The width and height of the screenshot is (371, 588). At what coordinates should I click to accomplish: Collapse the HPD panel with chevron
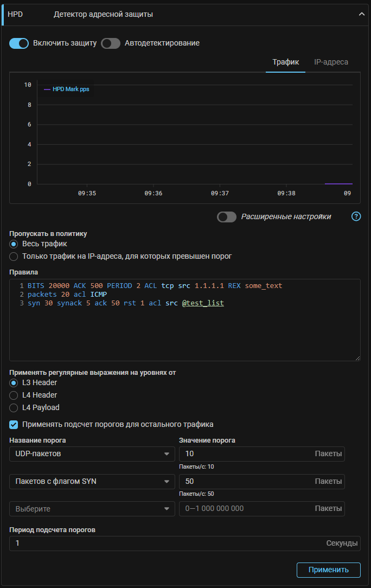point(362,15)
